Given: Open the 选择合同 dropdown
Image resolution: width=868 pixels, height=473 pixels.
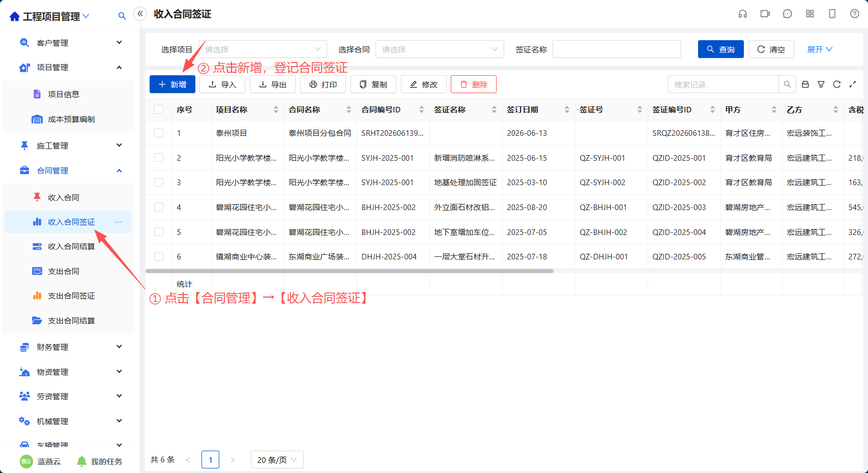Looking at the screenshot, I should point(440,49).
